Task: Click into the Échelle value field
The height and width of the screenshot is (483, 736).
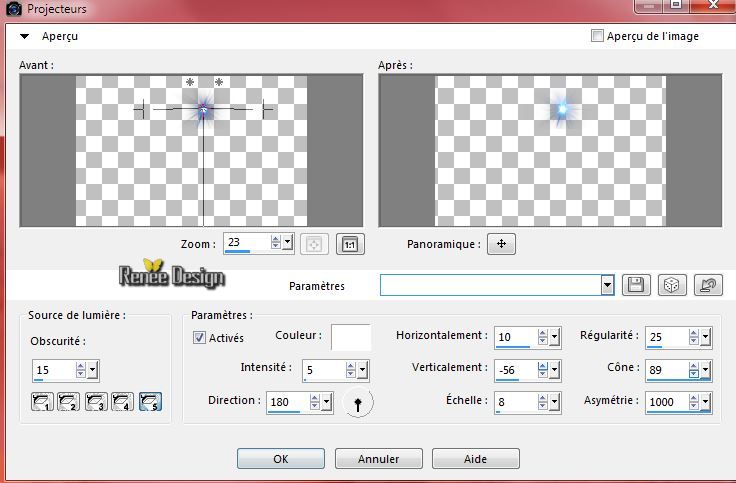Action: [516, 402]
